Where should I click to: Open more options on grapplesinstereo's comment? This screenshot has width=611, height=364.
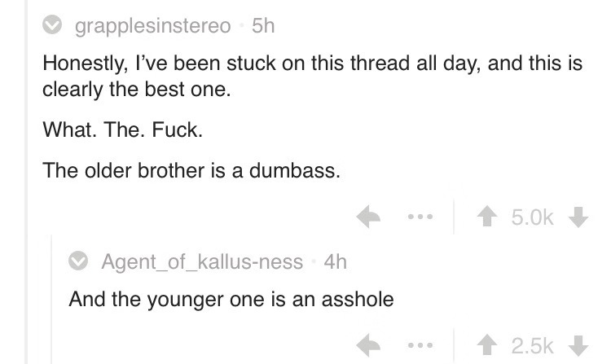tap(420, 217)
